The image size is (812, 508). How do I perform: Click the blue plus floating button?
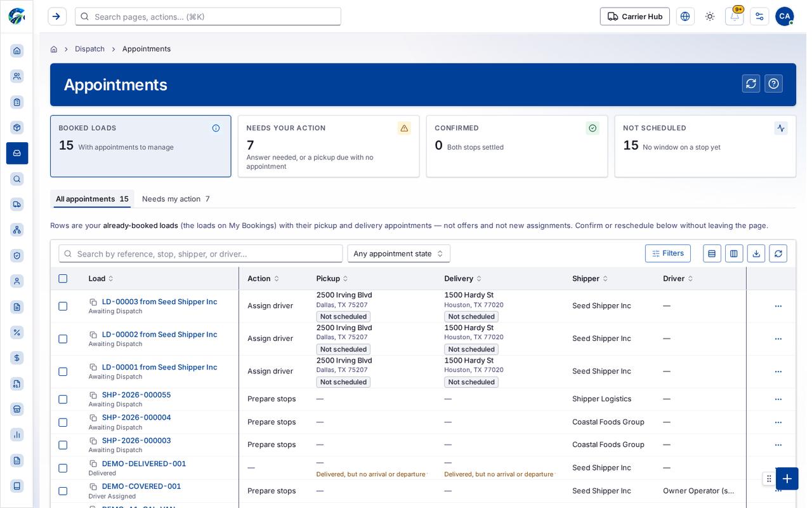point(787,479)
